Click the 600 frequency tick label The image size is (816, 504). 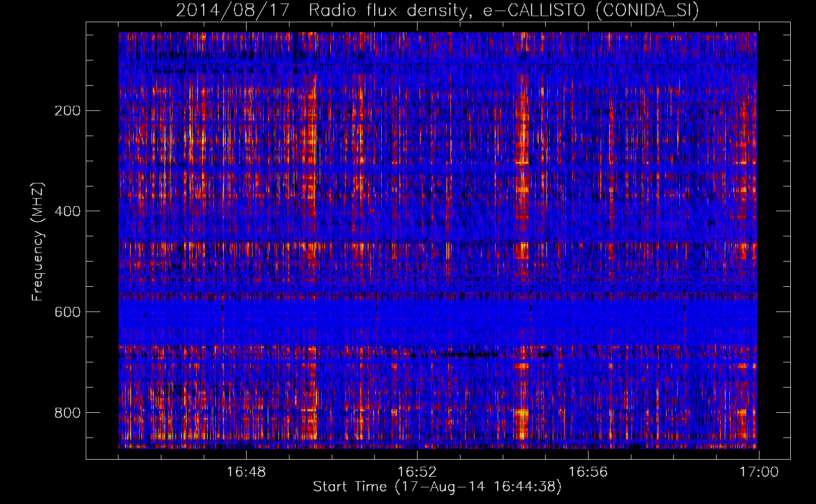pos(68,311)
